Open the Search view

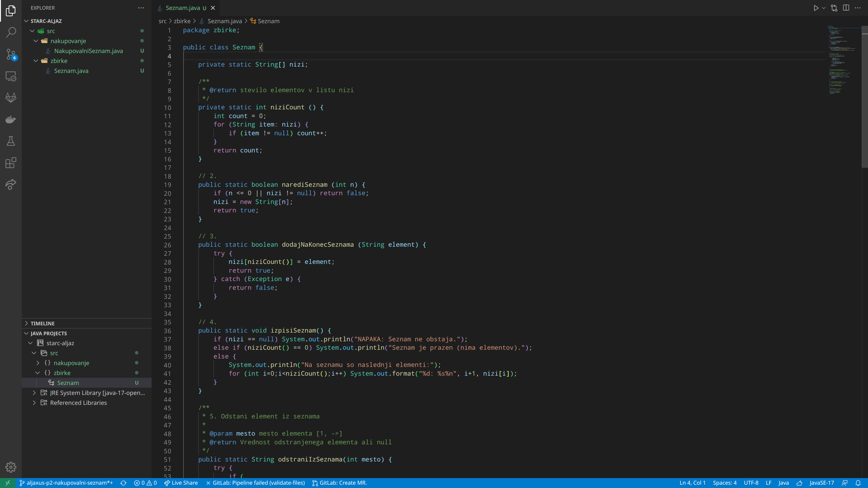[11, 32]
